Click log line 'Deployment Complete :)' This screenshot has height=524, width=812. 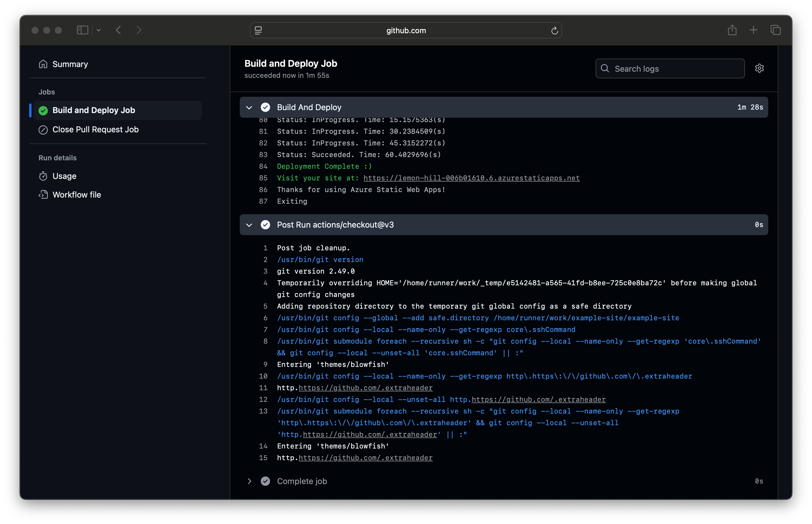click(324, 166)
